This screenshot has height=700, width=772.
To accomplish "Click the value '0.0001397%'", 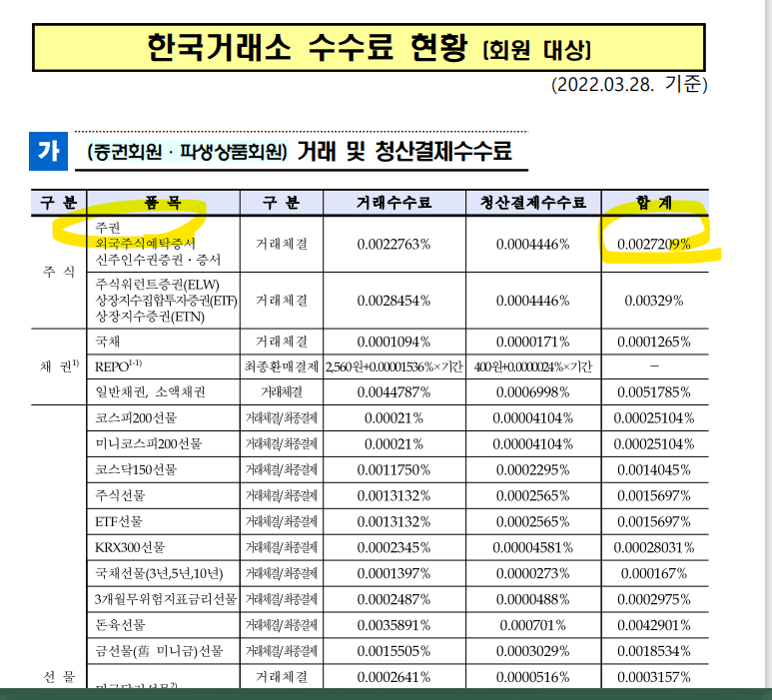I will pyautogui.click(x=393, y=574).
